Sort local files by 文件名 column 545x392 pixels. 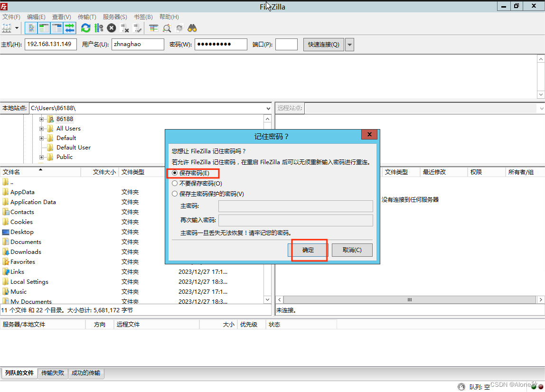pos(40,172)
